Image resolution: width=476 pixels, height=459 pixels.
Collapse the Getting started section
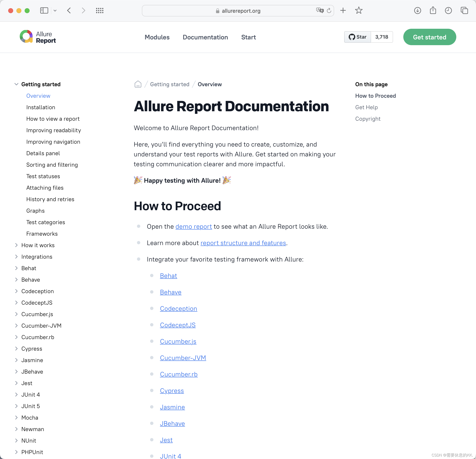[x=16, y=84]
